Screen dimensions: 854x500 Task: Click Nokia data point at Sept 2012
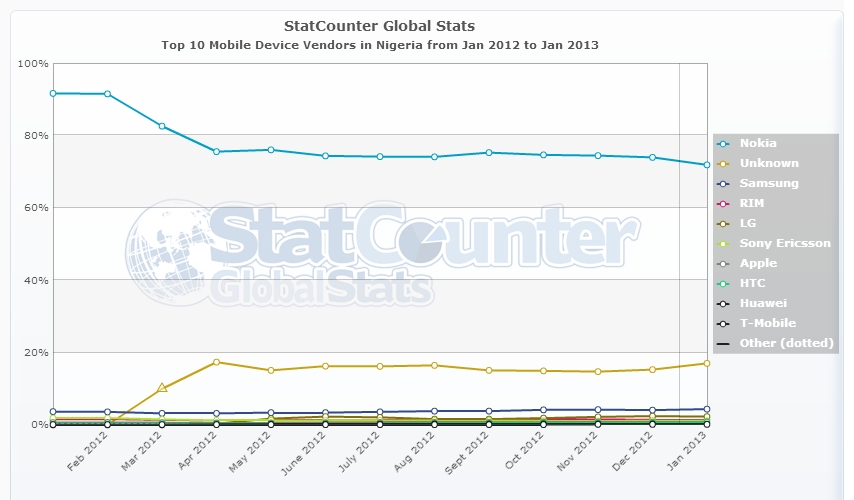[488, 153]
